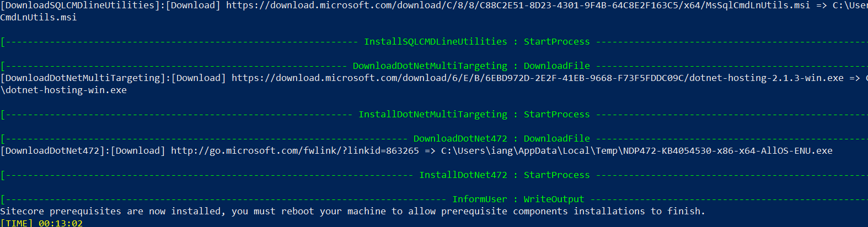The image size is (868, 227).
Task: Select the InstallSQLCMDLineUtilities green heading
Action: pyautogui.click(x=436, y=42)
